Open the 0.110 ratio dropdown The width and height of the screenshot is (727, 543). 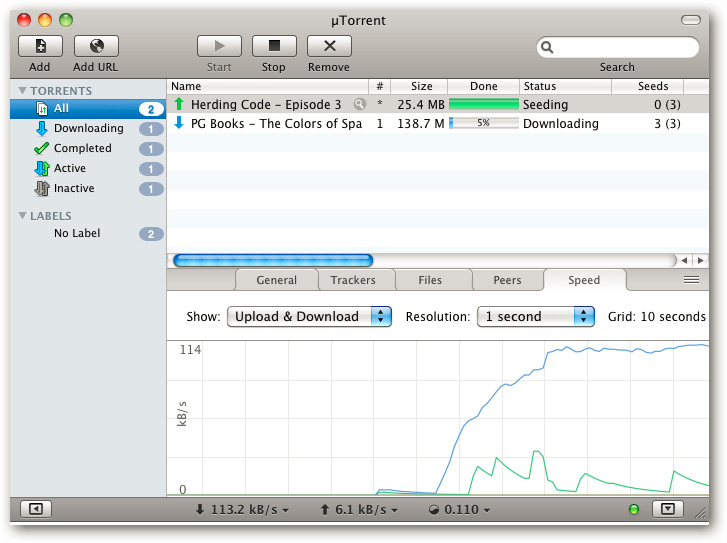click(459, 510)
